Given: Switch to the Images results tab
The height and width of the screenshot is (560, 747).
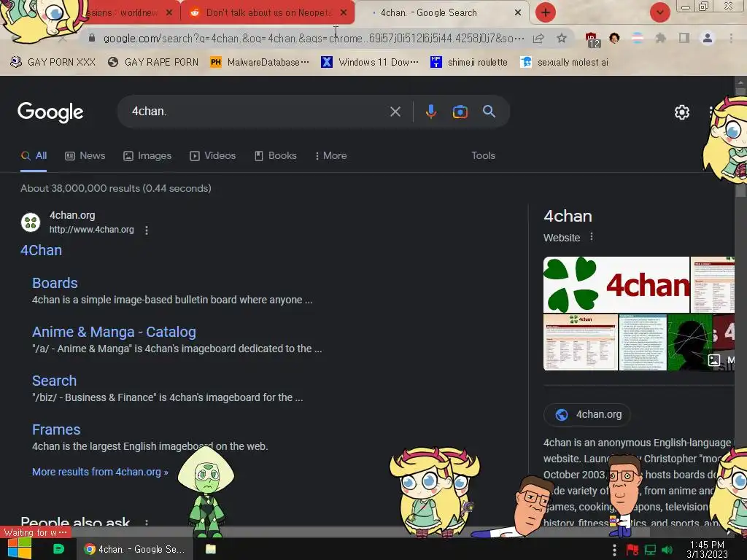Looking at the screenshot, I should click(147, 156).
